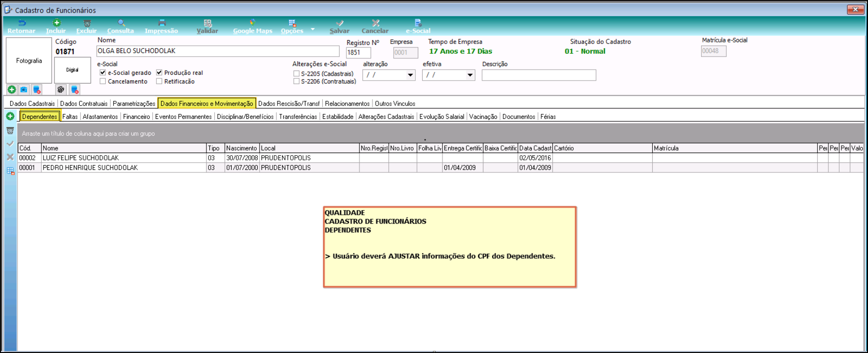Add photo with green plus under Fotografia
Screen dimensions: 868x353
click(x=12, y=89)
